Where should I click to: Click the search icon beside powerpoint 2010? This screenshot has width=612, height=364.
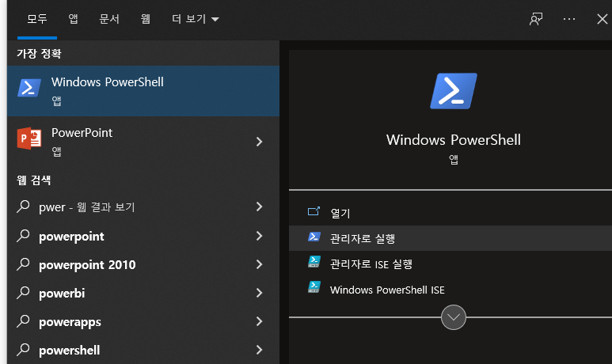point(24,264)
